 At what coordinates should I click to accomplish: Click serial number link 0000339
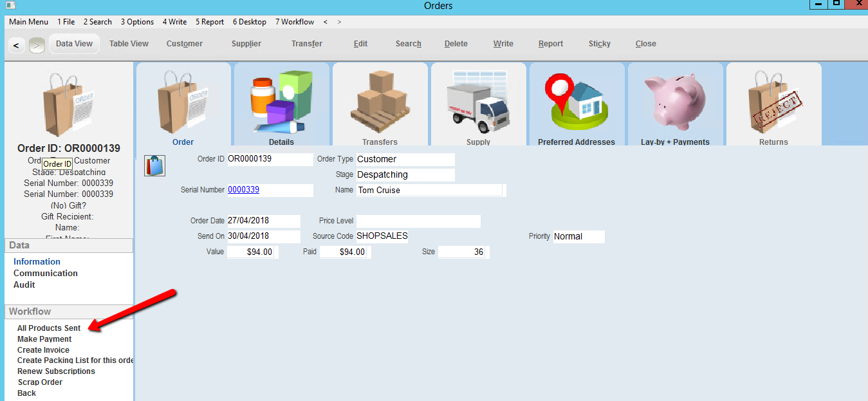(243, 190)
